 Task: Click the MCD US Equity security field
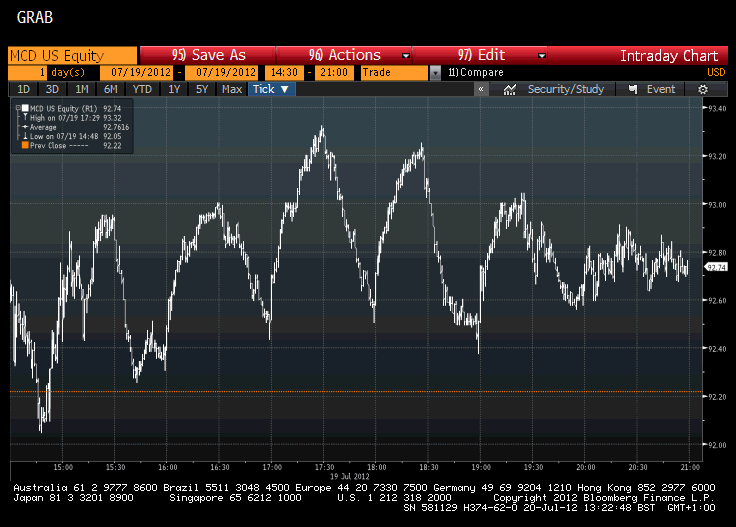click(x=73, y=56)
